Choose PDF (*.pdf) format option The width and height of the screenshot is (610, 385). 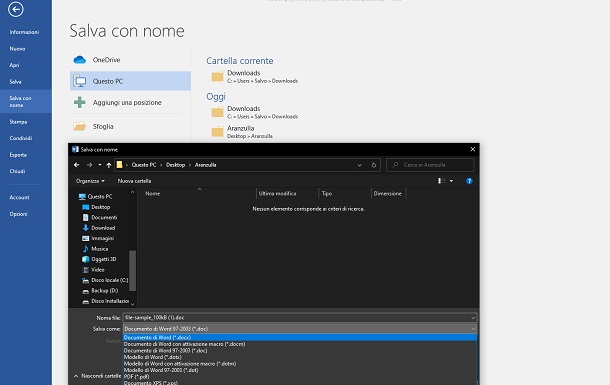coord(300,376)
